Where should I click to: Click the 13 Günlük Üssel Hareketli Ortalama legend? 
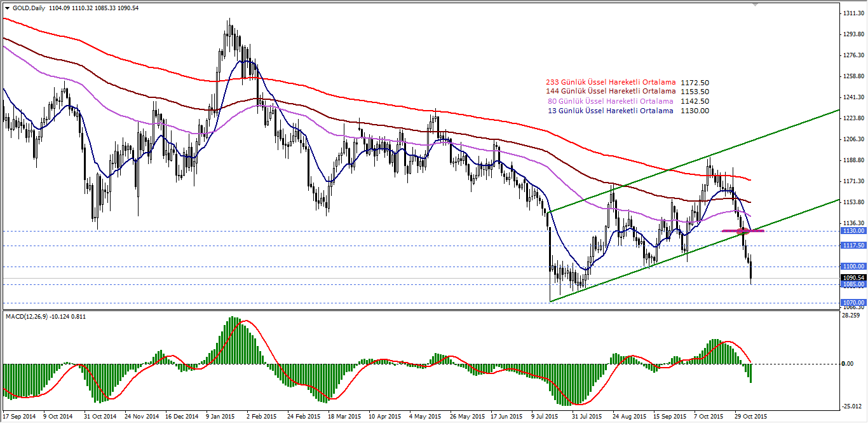coord(610,111)
